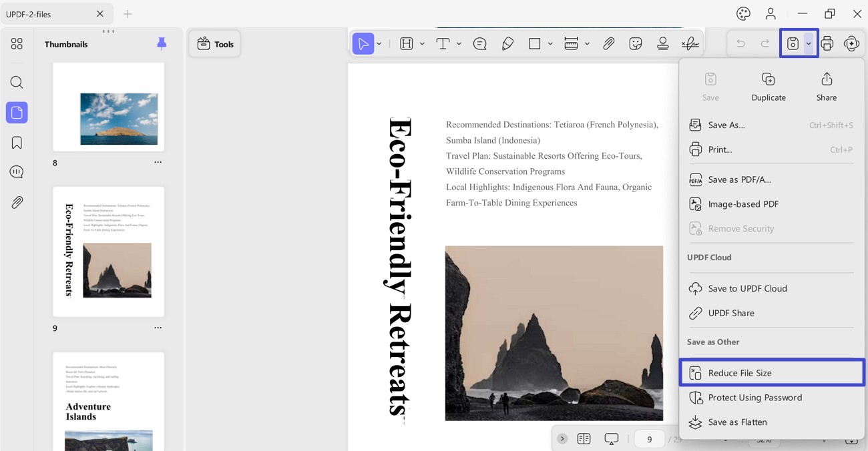Switch to two-page view mode
868x451 pixels.
click(584, 438)
